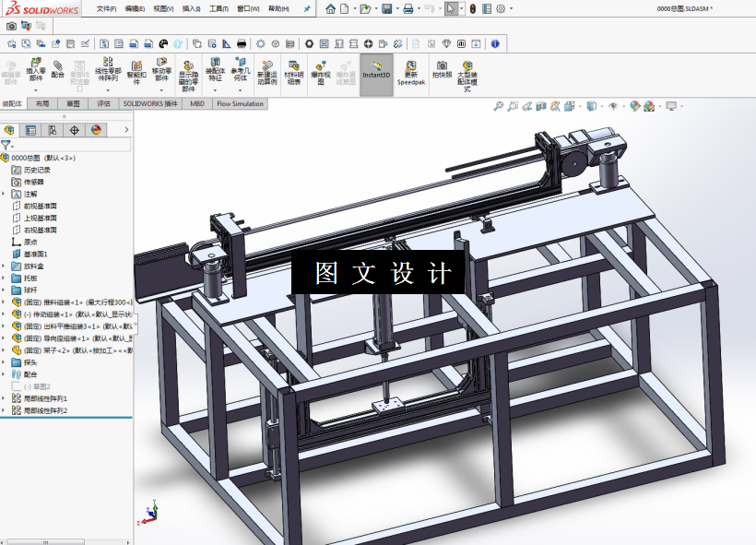Expand the 配合 mates node

click(4, 374)
